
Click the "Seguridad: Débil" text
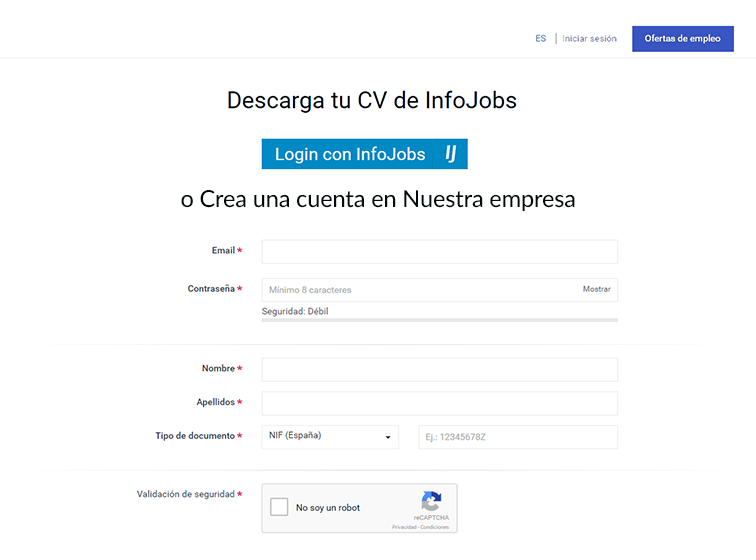coord(295,311)
